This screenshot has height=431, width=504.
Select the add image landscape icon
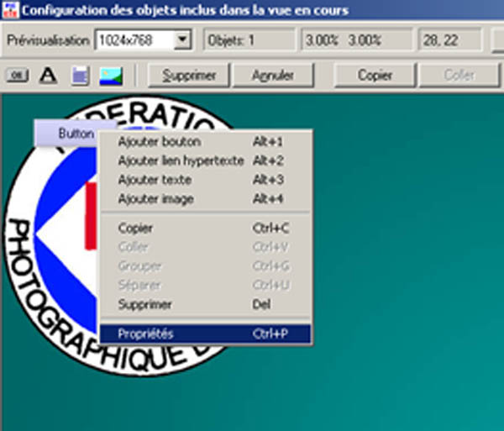111,76
